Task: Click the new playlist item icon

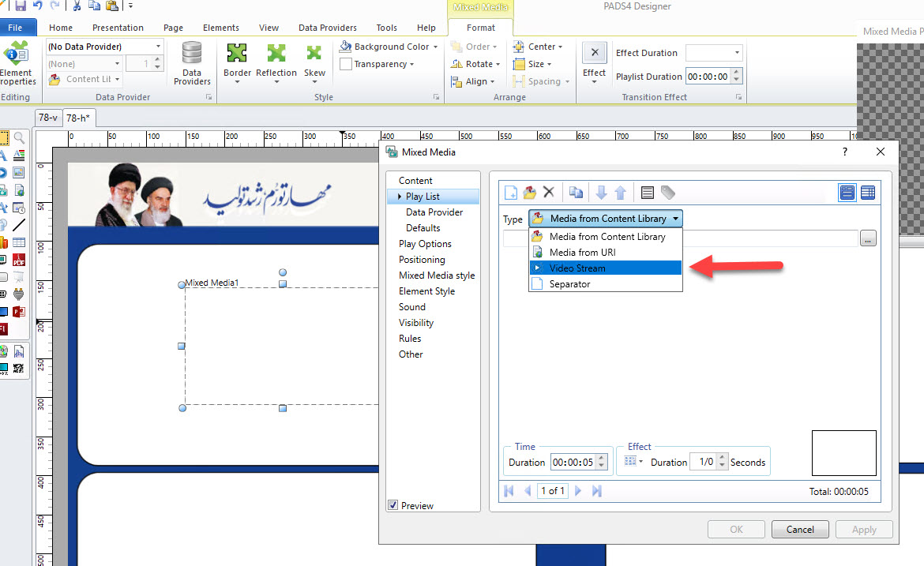Action: 511,193
